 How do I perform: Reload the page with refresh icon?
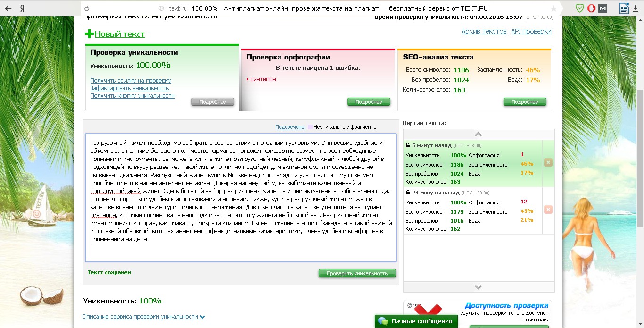click(x=87, y=8)
